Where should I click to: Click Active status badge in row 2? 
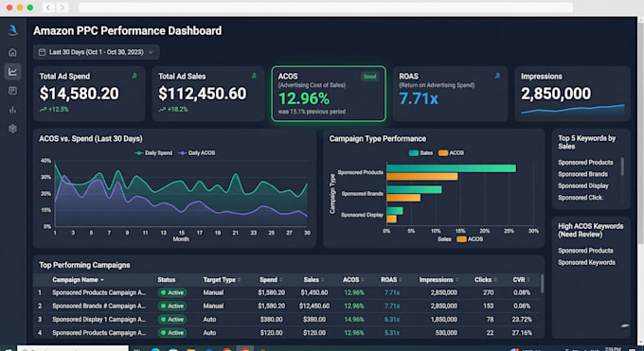(172, 306)
